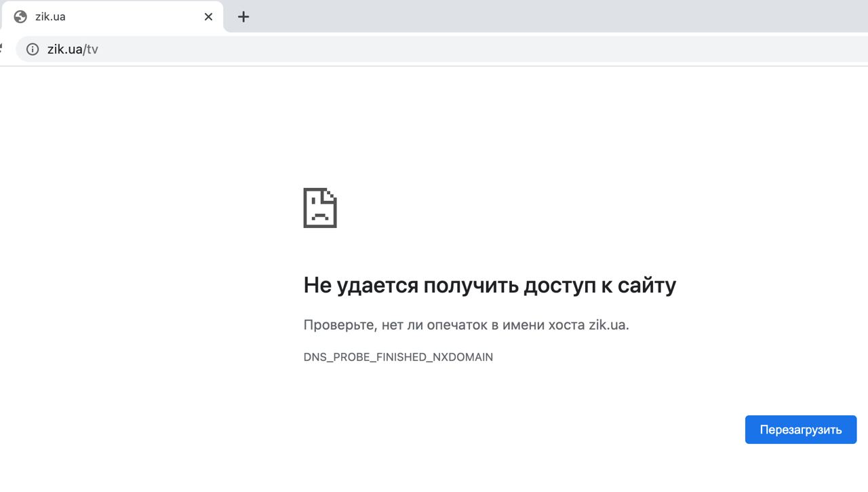Click the empty right side of address bar
The image size is (868, 492).
pyautogui.click(x=610, y=49)
